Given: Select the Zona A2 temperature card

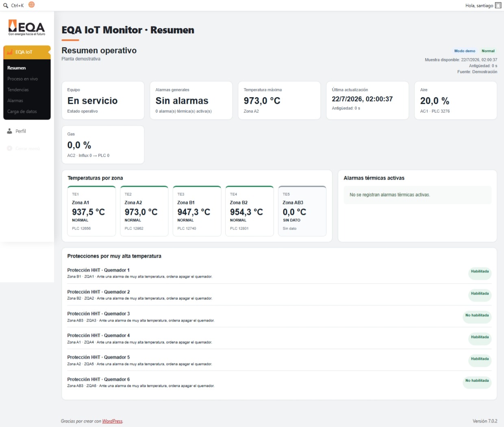Looking at the screenshot, I should (144, 211).
